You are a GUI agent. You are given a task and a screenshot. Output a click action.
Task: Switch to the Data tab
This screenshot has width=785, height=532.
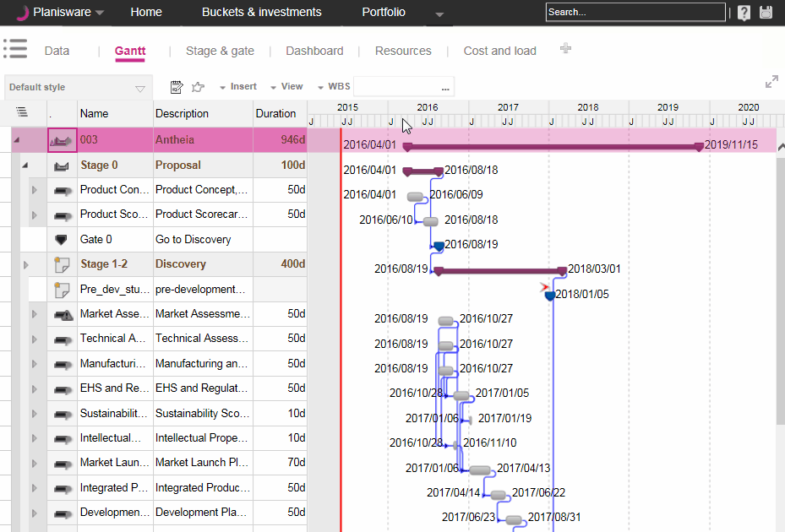57,51
